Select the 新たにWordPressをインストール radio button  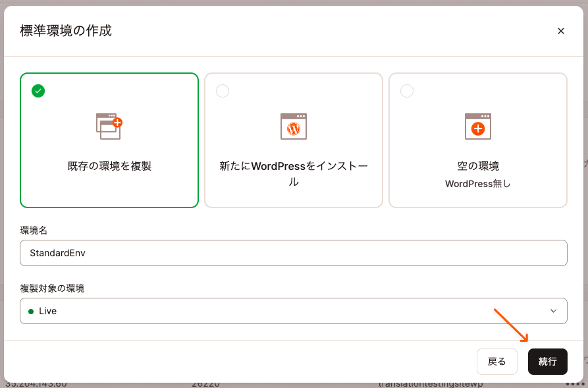pos(223,91)
